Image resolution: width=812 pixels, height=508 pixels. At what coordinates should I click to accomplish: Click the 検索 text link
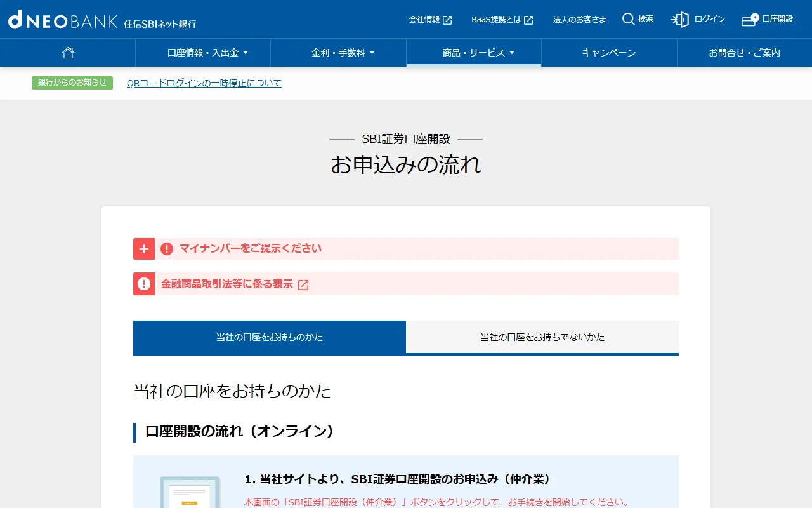[646, 19]
